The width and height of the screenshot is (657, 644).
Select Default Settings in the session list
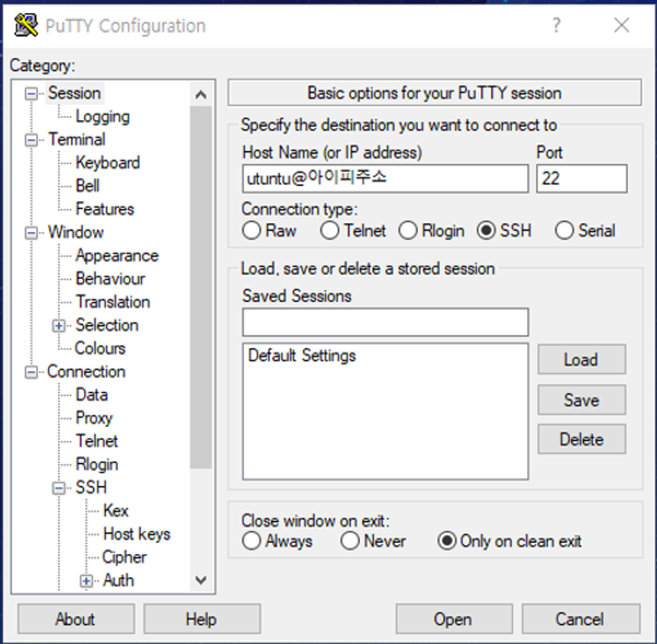[x=302, y=356]
